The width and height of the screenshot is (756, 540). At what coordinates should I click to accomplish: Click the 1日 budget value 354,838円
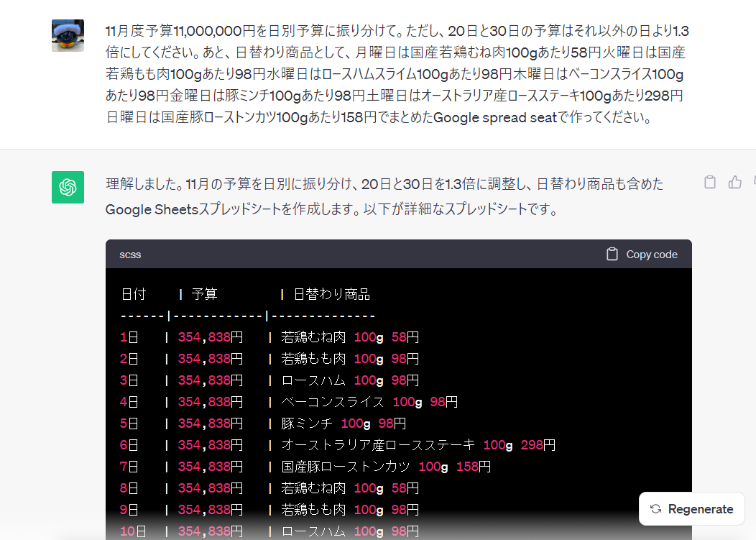(211, 337)
